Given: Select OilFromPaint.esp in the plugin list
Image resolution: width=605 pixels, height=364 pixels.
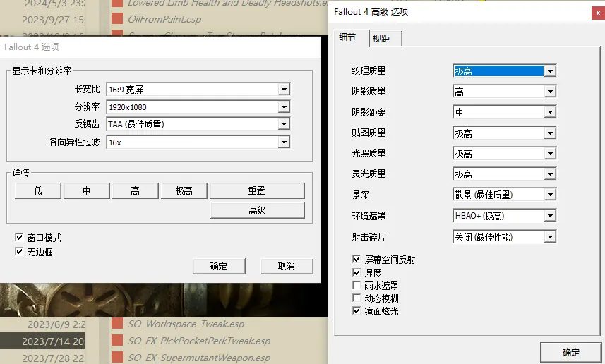Looking at the screenshot, I should (164, 19).
